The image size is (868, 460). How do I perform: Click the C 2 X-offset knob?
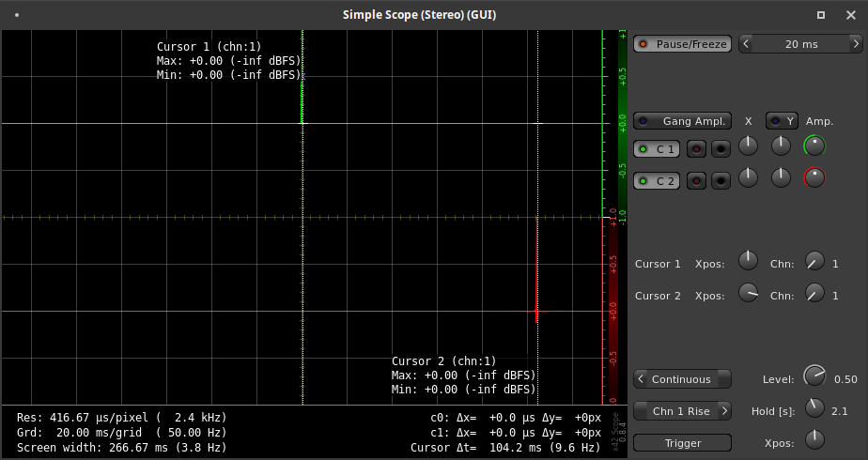pos(749,177)
